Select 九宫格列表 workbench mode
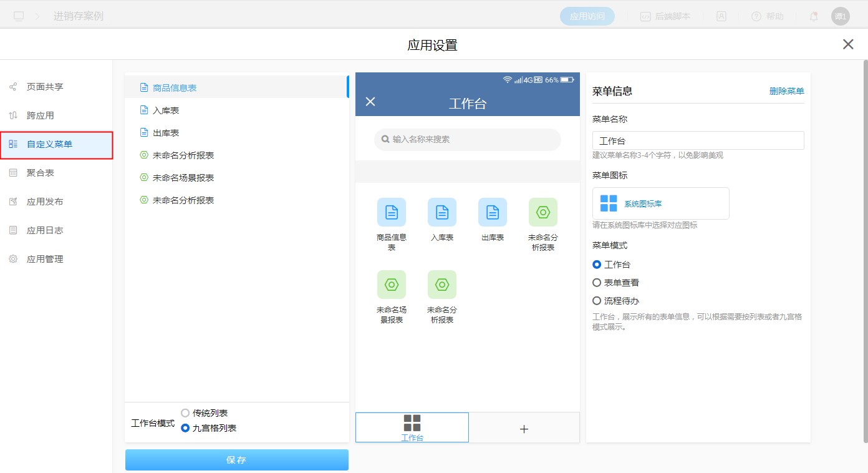 [185, 428]
